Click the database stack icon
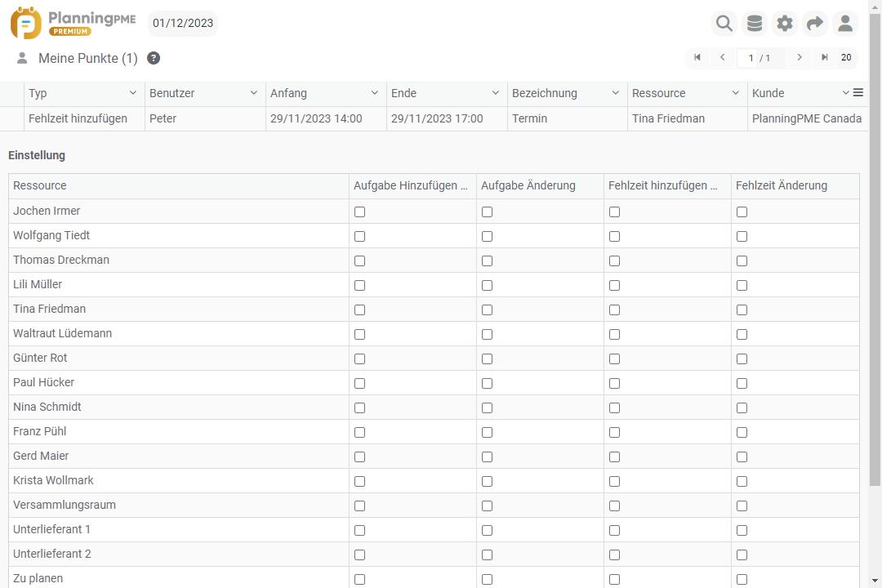The image size is (882, 588). pos(755,24)
